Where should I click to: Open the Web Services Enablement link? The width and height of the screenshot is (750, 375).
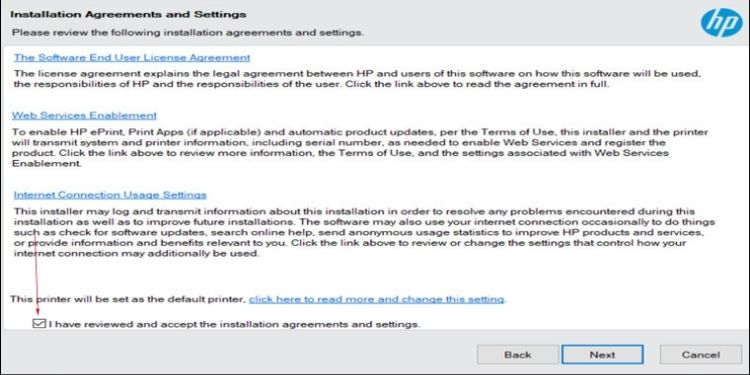pyautogui.click(x=84, y=115)
